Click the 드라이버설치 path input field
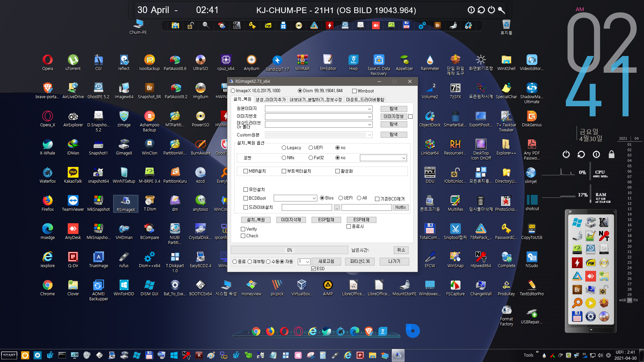The image size is (644, 362). pos(307,207)
